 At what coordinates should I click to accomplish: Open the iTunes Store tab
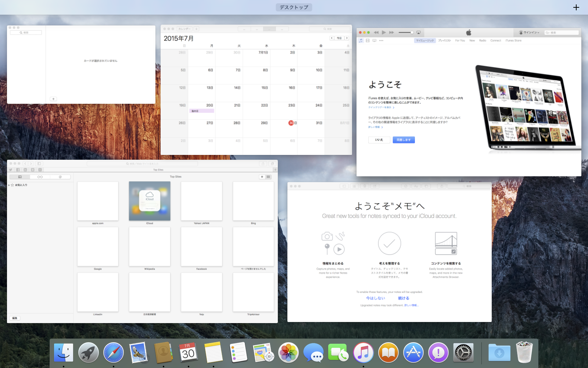click(x=513, y=40)
